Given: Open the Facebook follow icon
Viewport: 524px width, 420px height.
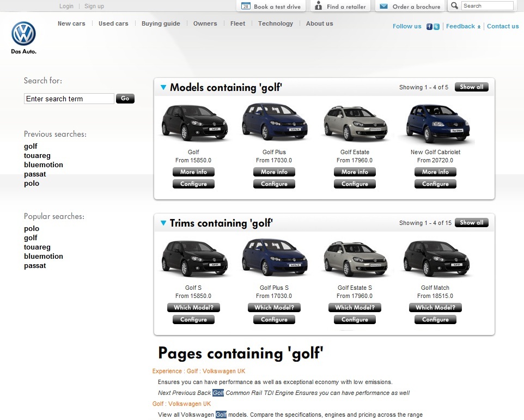Looking at the screenshot, I should pyautogui.click(x=429, y=27).
